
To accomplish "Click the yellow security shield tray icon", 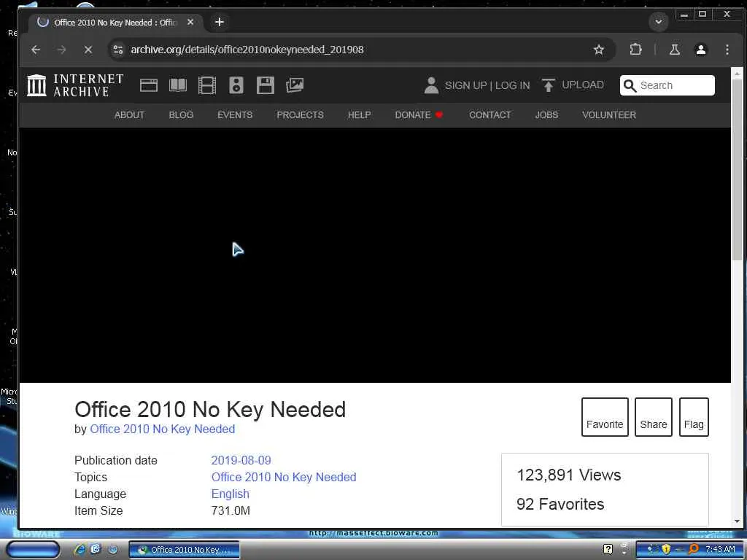I will [x=666, y=549].
